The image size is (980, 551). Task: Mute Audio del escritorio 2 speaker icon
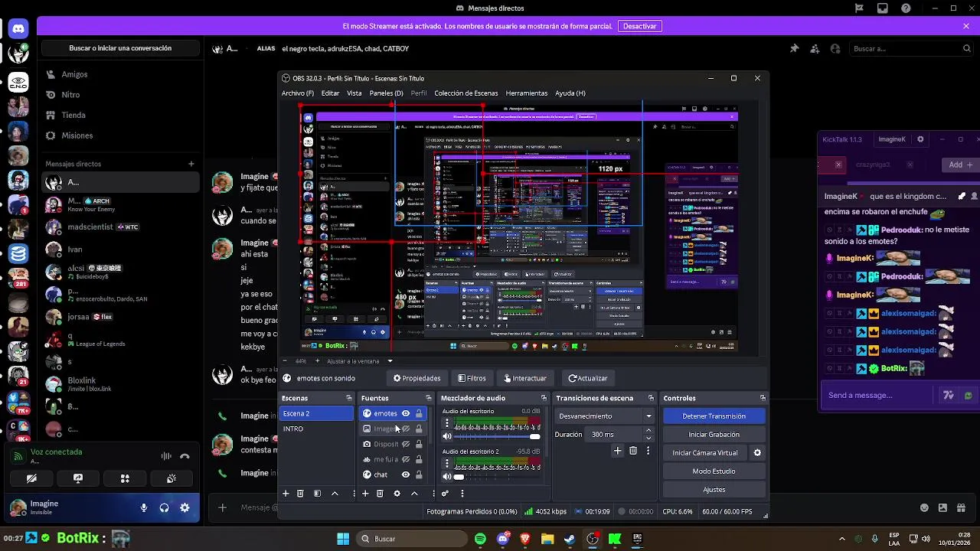[447, 476]
